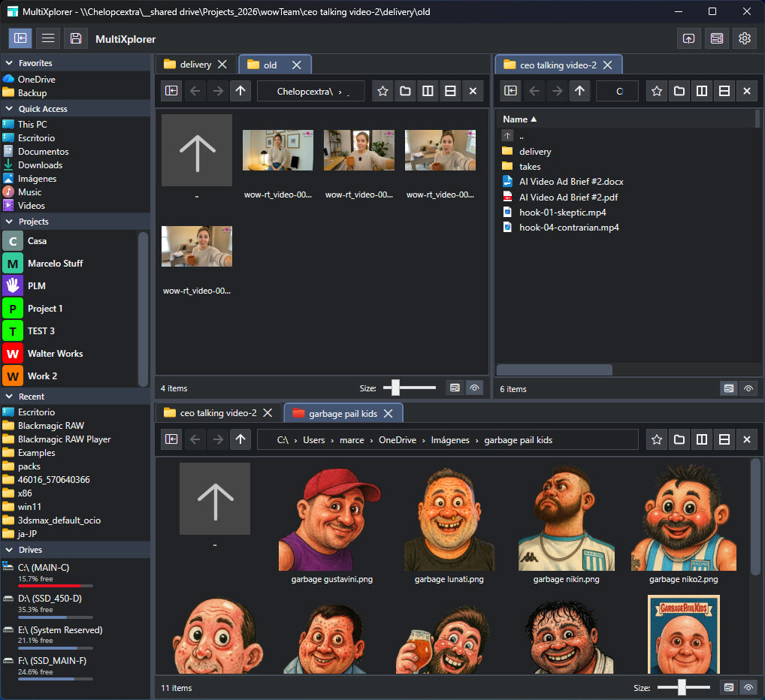Select garbage gustavini.png thumbnail
Image resolution: width=765 pixels, height=700 pixels.
coord(331,526)
